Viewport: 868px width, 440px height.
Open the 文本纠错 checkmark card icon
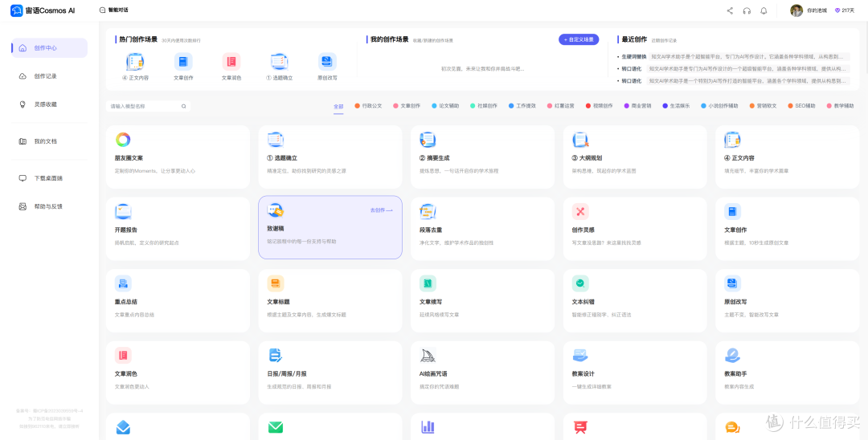pyautogui.click(x=580, y=283)
